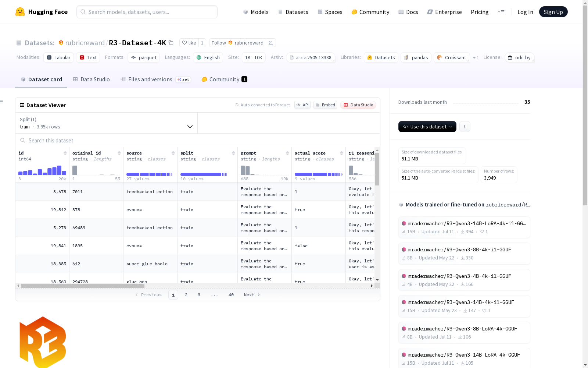
Task: Switch to the Data Studio tab
Action: click(92, 79)
